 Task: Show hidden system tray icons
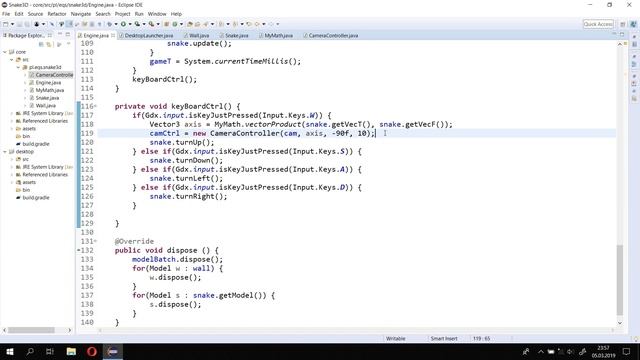(x=541, y=351)
